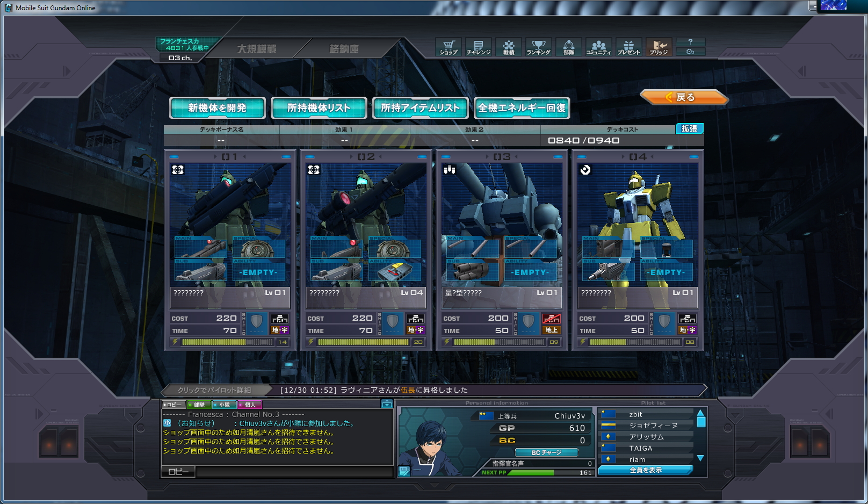The width and height of the screenshot is (868, 504).
Task: Toggle the 個人 chat channel filter
Action: 250,405
